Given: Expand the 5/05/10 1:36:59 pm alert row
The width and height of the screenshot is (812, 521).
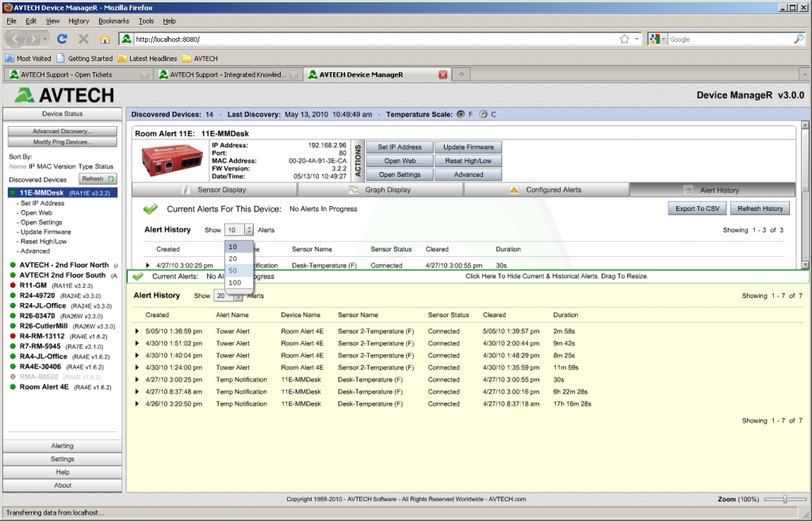Looking at the screenshot, I should pos(136,331).
